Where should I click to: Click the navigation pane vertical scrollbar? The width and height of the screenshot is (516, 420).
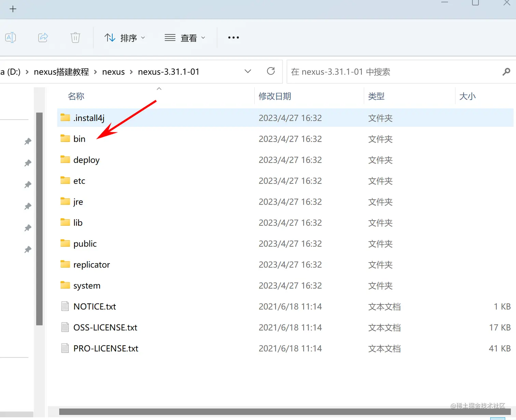pos(39,219)
